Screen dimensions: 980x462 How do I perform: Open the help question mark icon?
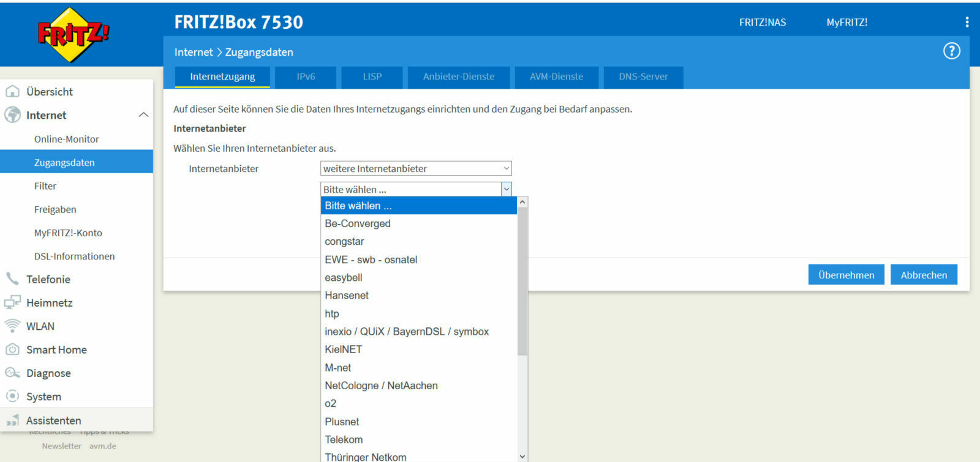coord(951,51)
